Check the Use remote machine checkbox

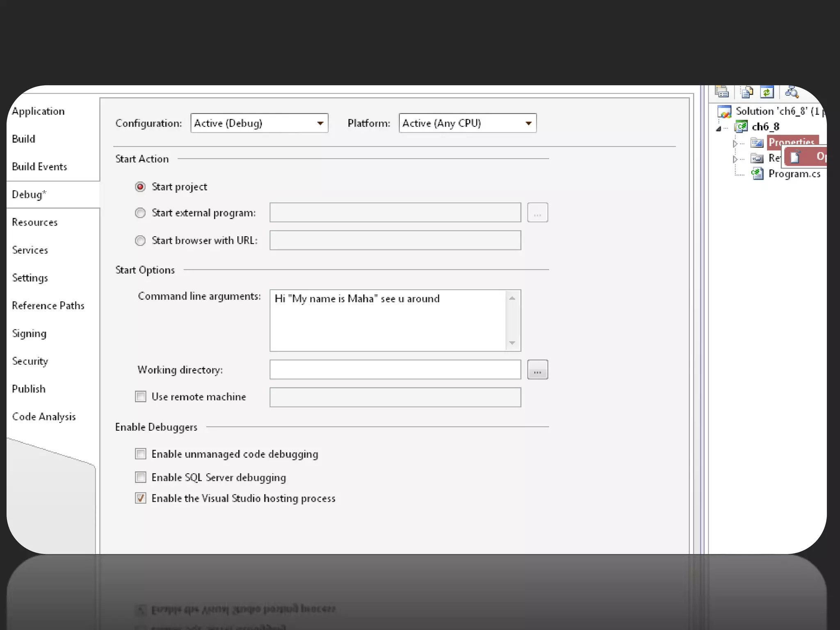141,397
